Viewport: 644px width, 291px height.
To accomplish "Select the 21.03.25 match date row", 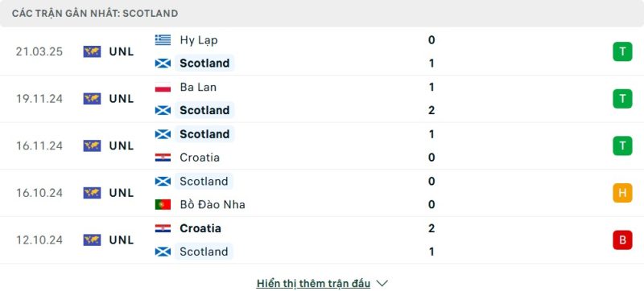I will pyautogui.click(x=322, y=51).
